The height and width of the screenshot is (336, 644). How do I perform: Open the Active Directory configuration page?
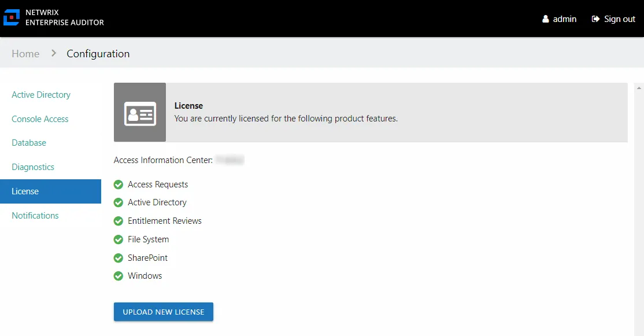(41, 95)
